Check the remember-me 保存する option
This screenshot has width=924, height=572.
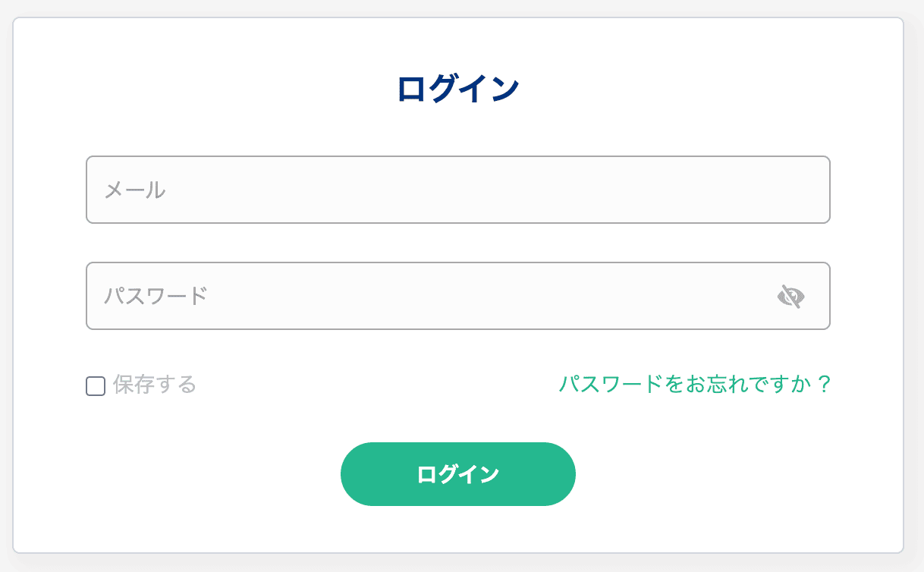coord(94,386)
